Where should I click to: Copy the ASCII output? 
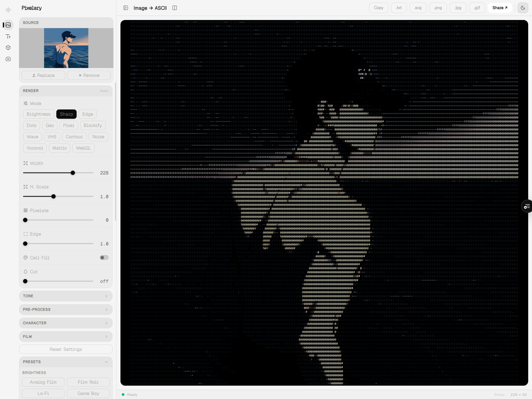pyautogui.click(x=379, y=8)
